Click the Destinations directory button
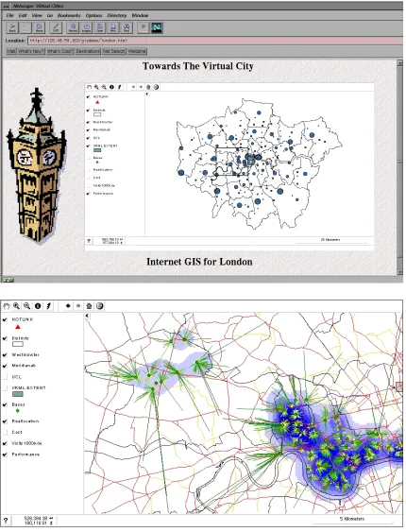 (88, 51)
